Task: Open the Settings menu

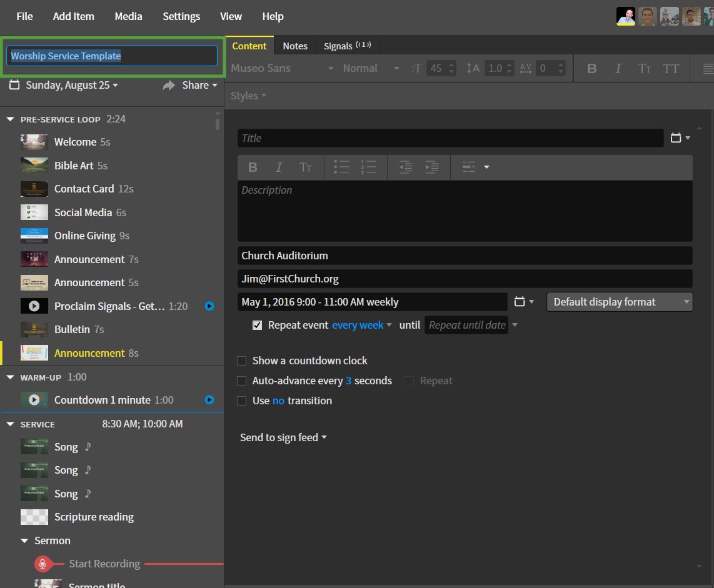Action: coord(181,16)
